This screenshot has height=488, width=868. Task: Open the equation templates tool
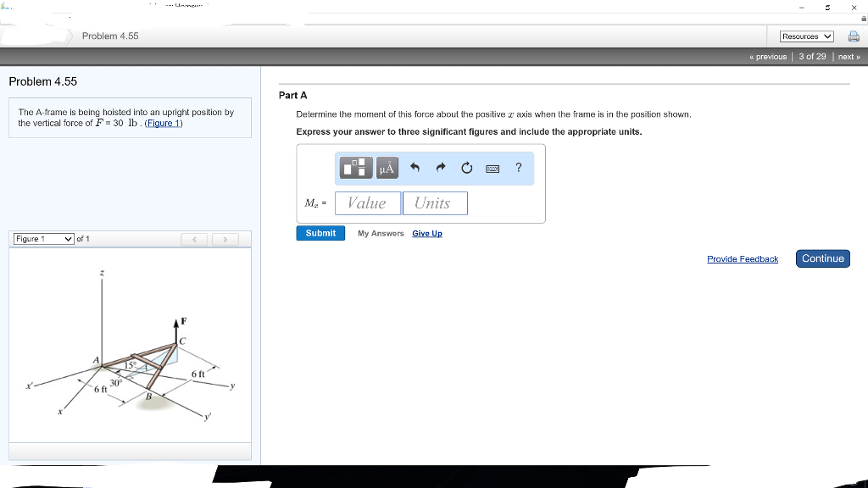pos(355,167)
